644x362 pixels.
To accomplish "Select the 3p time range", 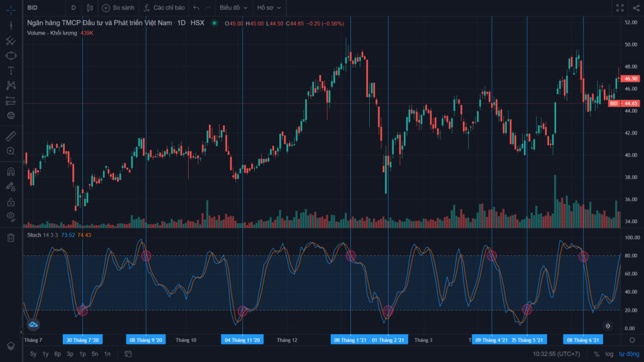I will [70, 354].
